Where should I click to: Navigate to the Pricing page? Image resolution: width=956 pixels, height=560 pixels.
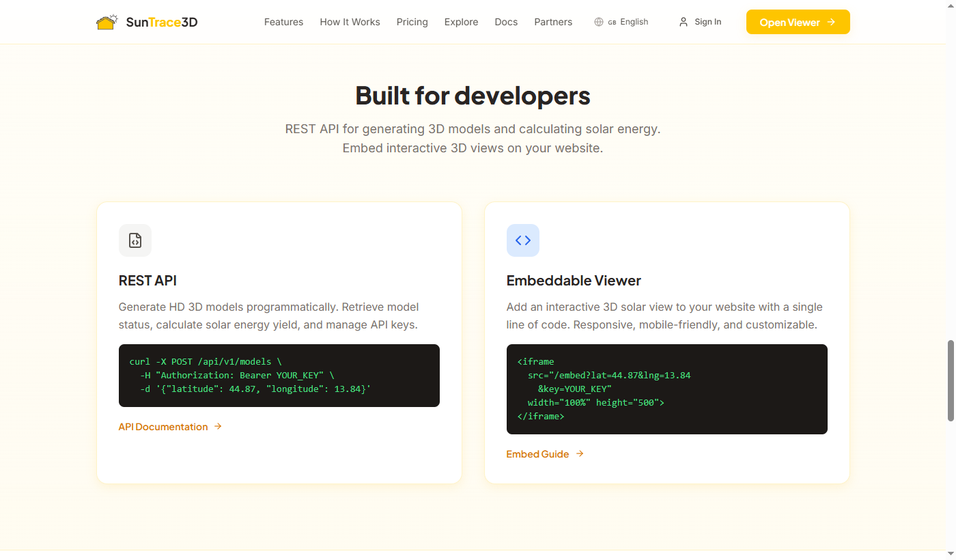point(412,22)
